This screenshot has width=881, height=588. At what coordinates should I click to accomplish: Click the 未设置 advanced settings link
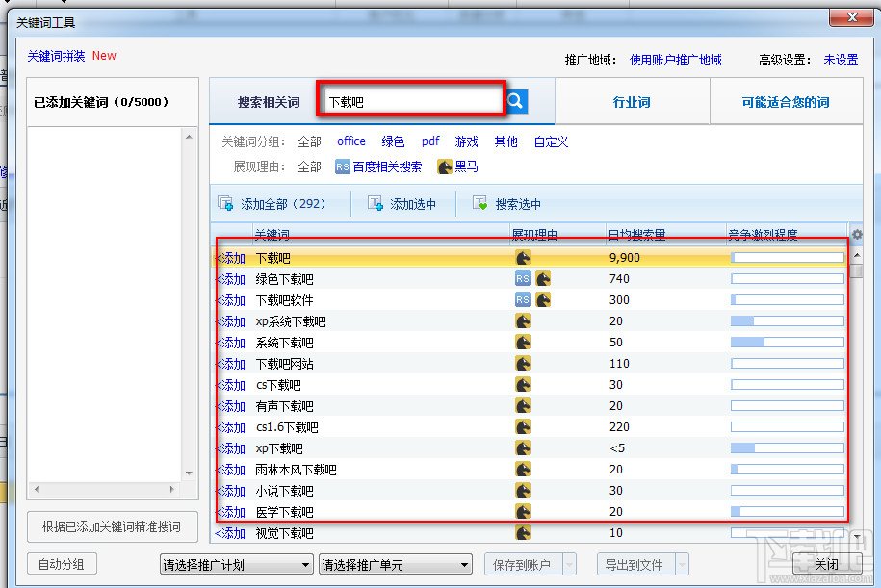click(841, 60)
